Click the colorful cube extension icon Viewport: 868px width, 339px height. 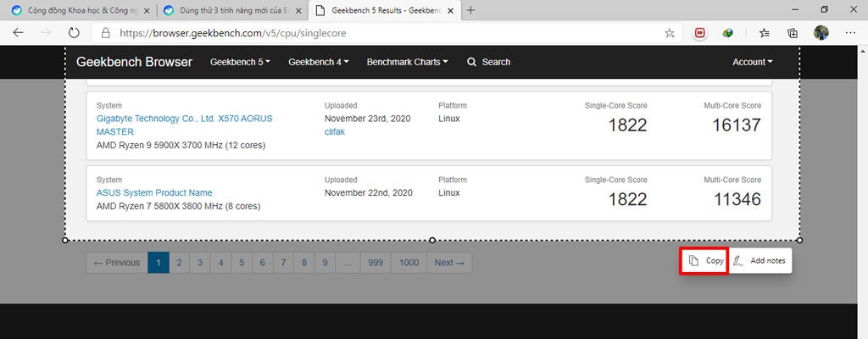click(728, 33)
